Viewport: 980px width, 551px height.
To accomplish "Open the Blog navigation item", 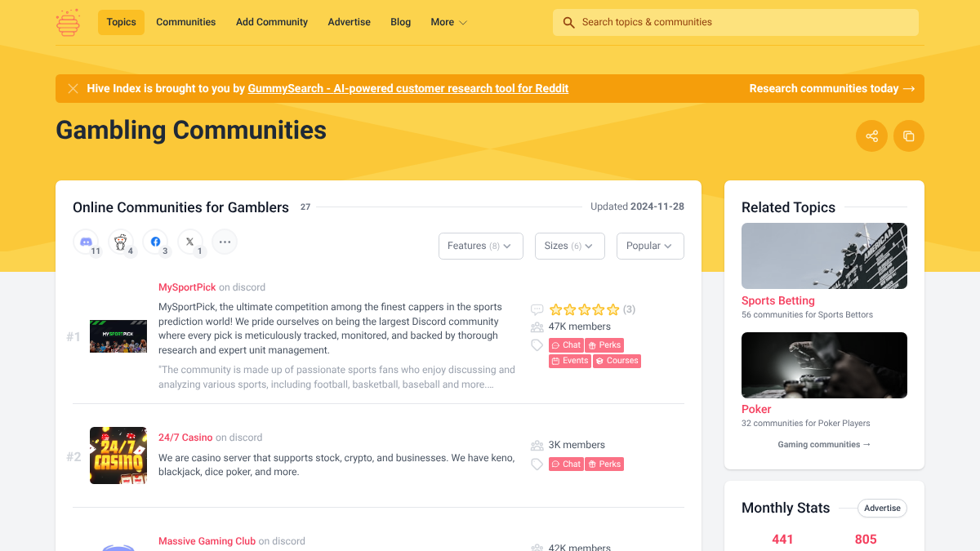I will pyautogui.click(x=400, y=23).
